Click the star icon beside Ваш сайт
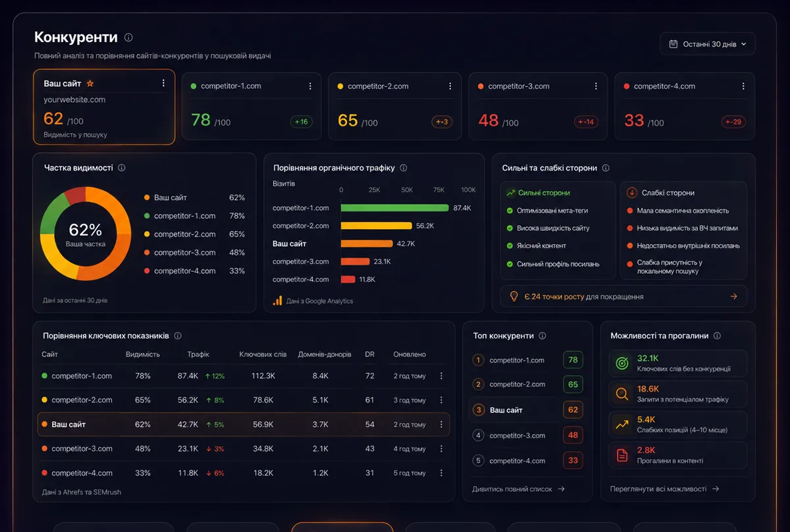The height and width of the screenshot is (532, 790). click(90, 84)
